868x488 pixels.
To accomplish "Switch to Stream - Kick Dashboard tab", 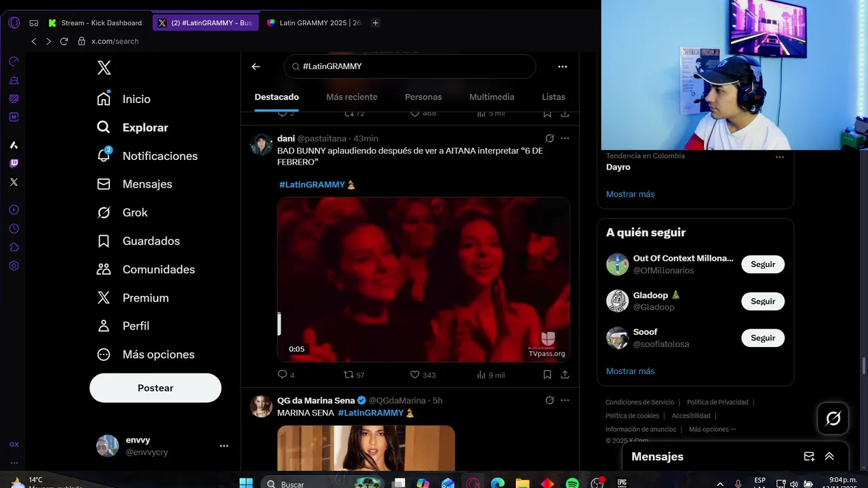I will (96, 23).
